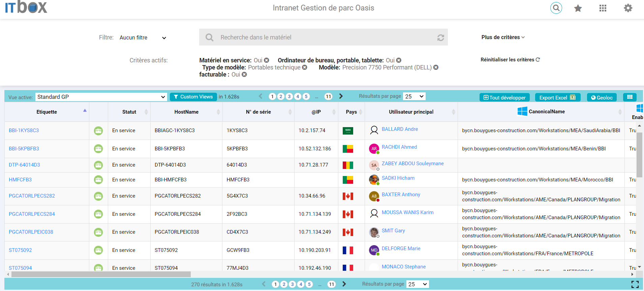
Task: Click green status icon for BBI-1KYS8C3
Action: click(98, 130)
